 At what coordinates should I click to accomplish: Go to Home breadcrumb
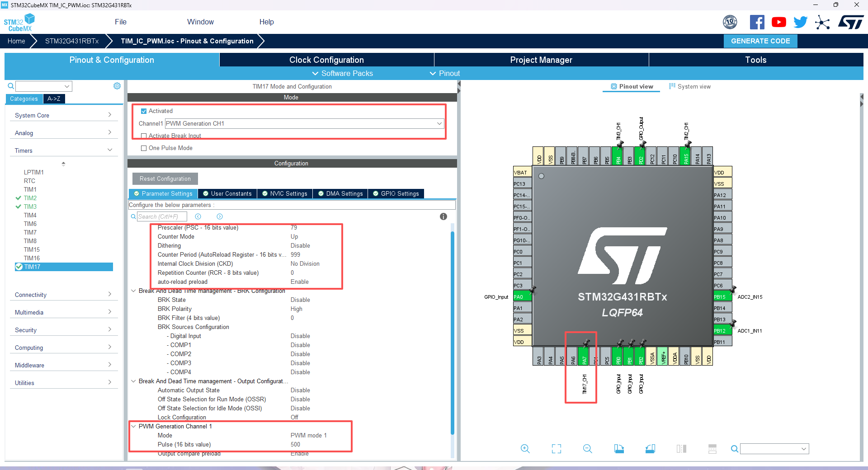point(16,41)
